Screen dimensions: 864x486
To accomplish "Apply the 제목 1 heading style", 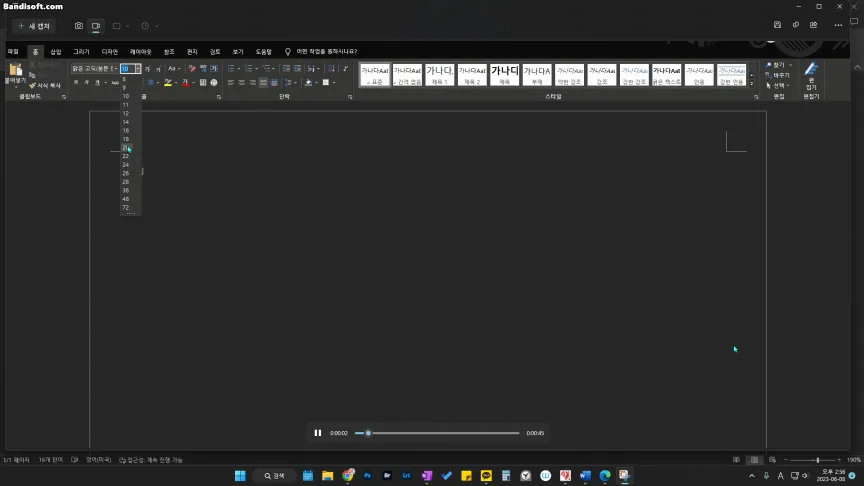I will point(440,74).
